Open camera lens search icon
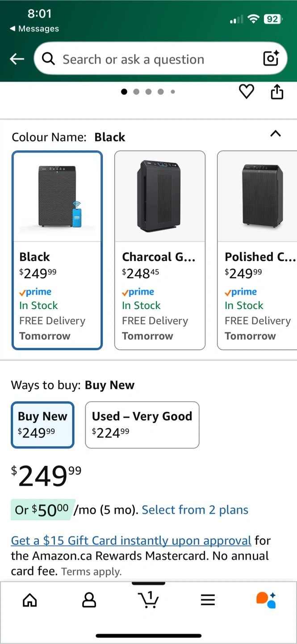 271,59
